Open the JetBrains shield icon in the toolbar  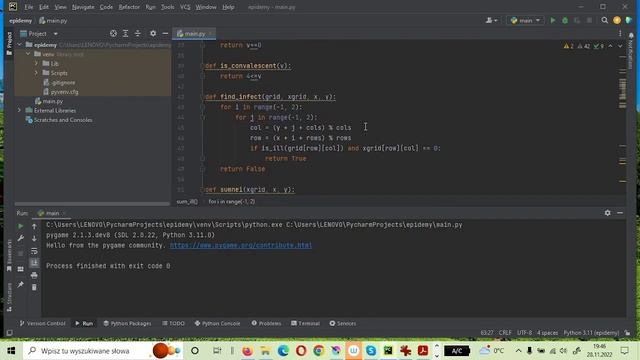629,20
